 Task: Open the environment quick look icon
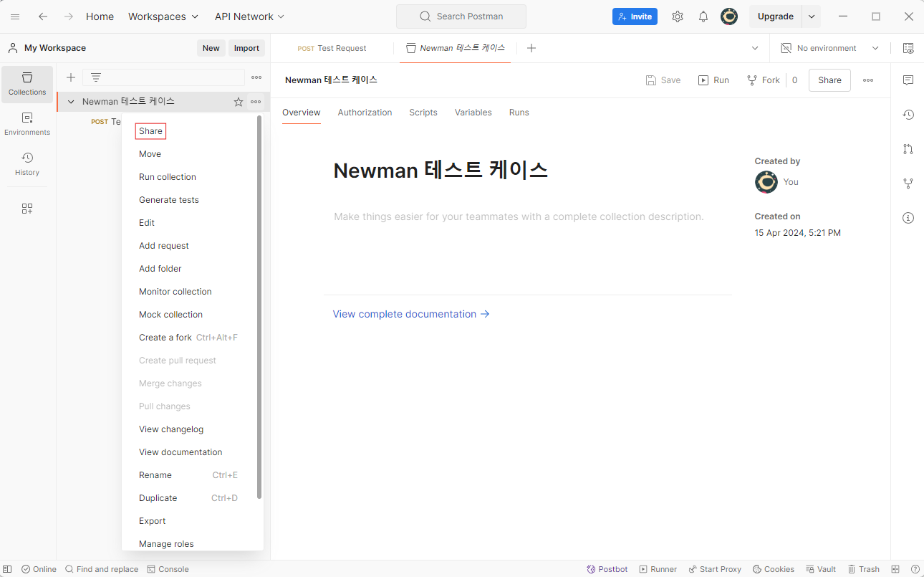pyautogui.click(x=908, y=48)
